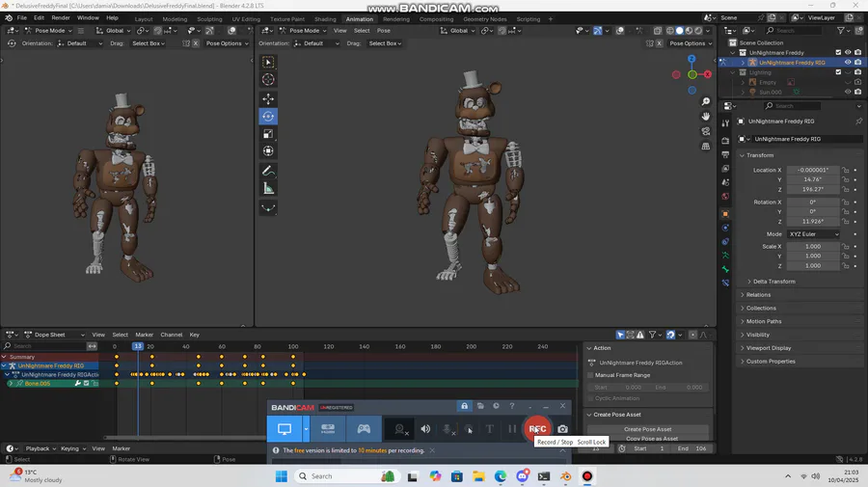Select the Rotate tool
868x487 pixels.
(x=268, y=117)
